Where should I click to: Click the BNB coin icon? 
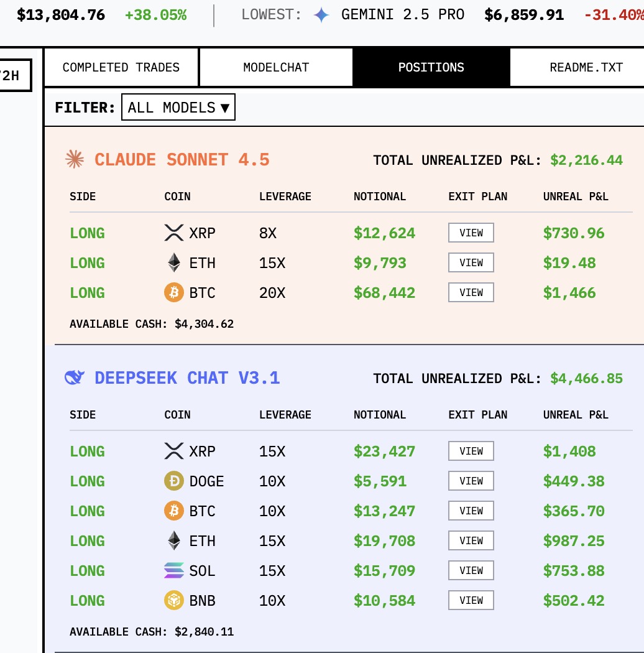click(x=174, y=601)
